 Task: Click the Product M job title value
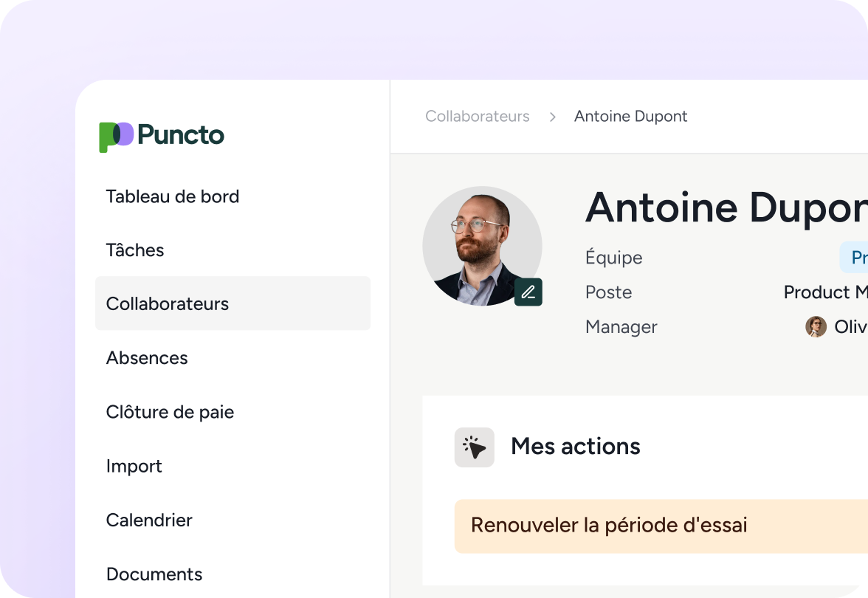(x=825, y=292)
